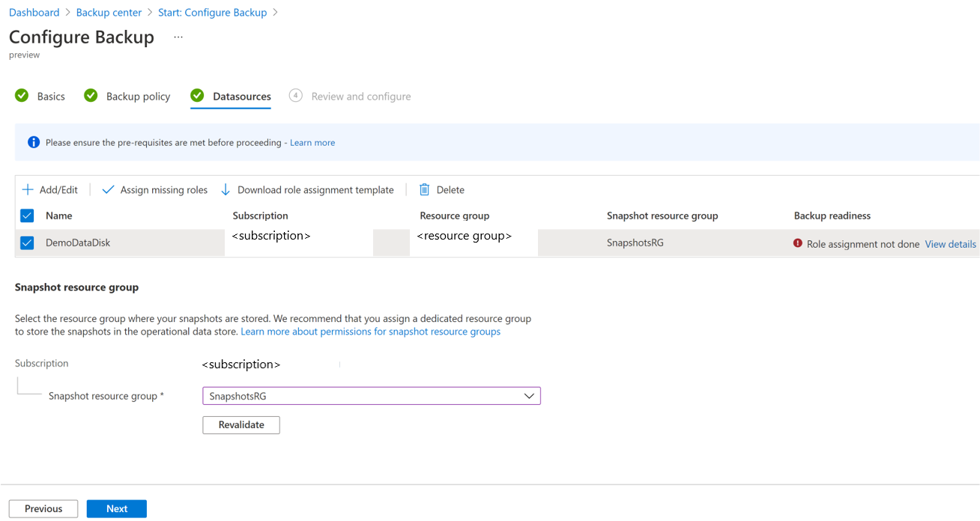Go to the Dashboard breadcrumb
980x521 pixels.
pos(34,13)
